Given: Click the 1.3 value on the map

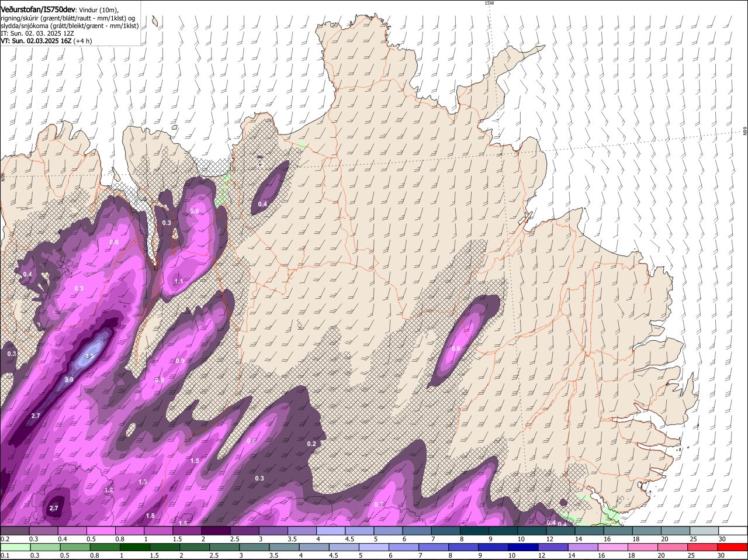Looking at the screenshot, I should 143,482.
